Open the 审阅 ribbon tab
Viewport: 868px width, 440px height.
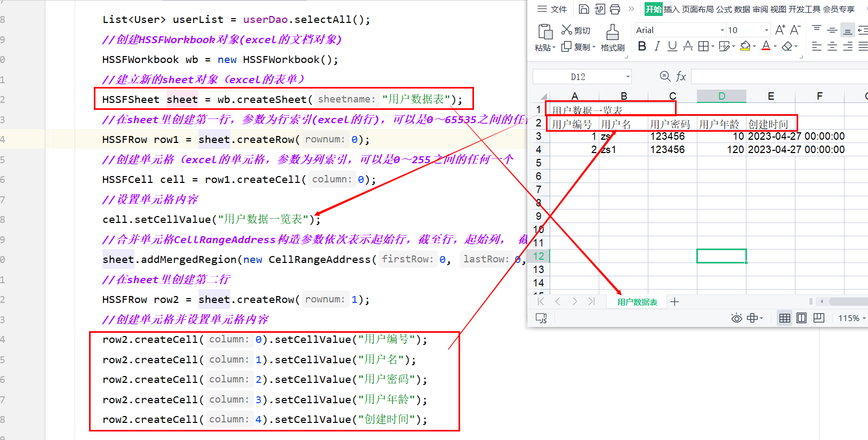pyautogui.click(x=760, y=9)
